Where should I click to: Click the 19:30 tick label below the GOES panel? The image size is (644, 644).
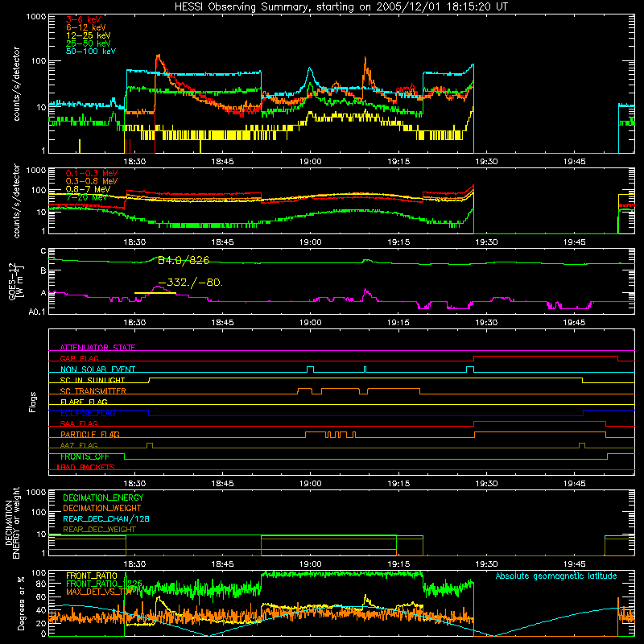pyautogui.click(x=486, y=323)
